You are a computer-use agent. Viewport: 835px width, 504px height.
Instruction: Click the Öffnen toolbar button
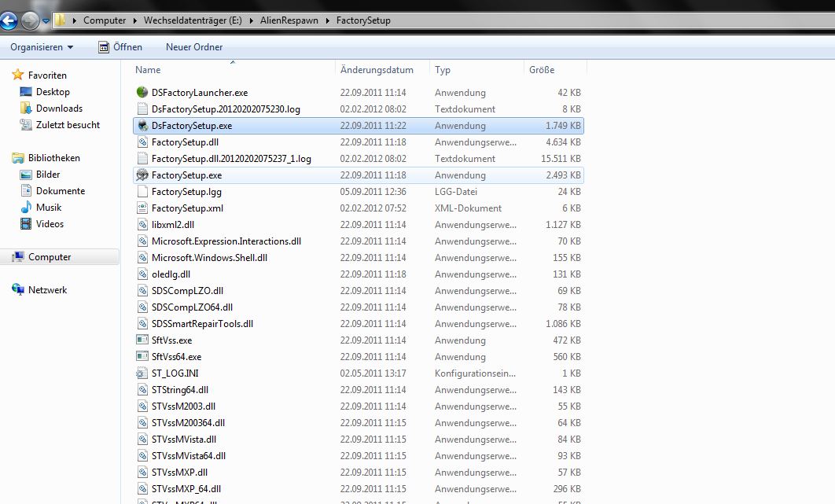point(120,47)
